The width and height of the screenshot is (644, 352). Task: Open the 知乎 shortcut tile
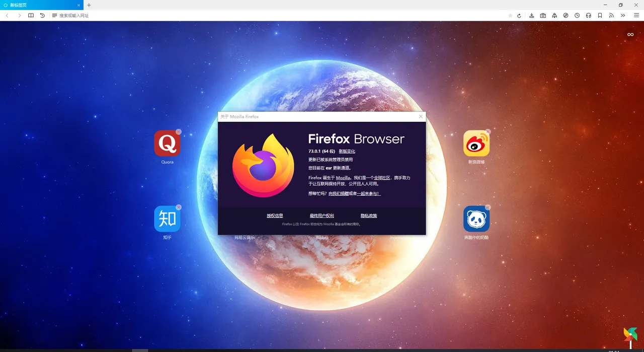coord(167,219)
